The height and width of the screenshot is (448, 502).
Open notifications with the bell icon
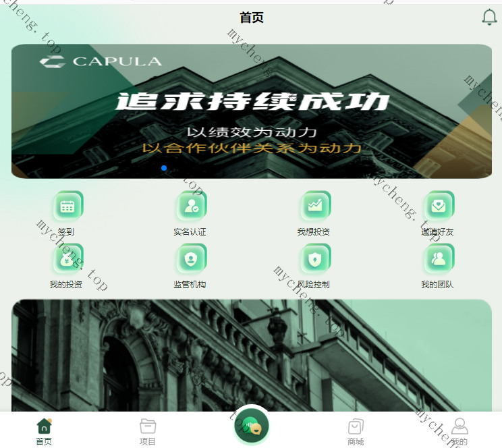click(489, 17)
